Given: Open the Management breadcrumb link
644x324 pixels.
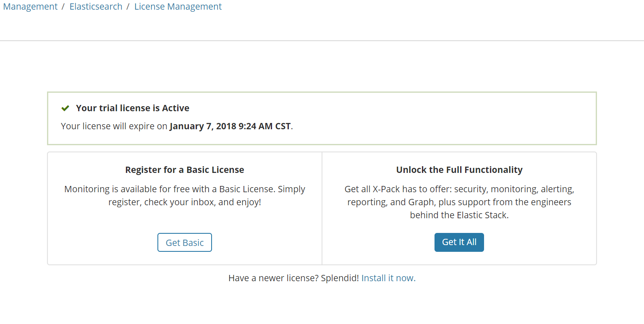Looking at the screenshot, I should (x=30, y=7).
